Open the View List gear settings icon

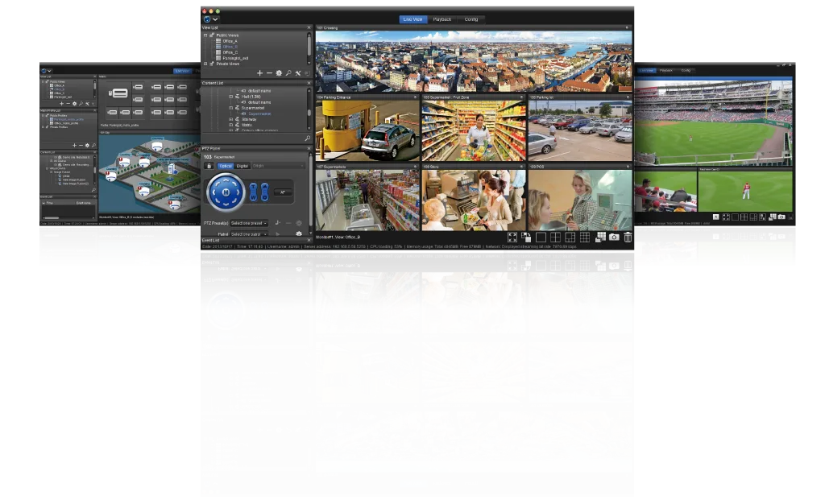click(x=279, y=73)
